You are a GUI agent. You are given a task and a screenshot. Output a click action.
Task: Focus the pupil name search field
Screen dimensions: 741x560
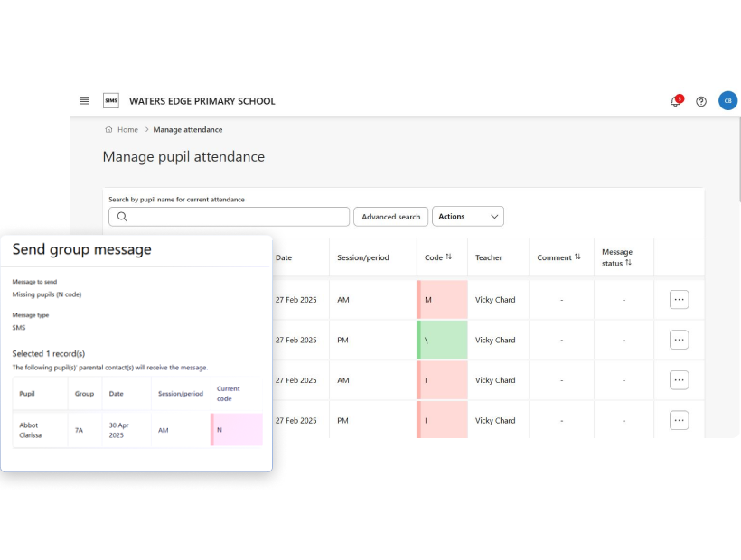pyautogui.click(x=237, y=217)
